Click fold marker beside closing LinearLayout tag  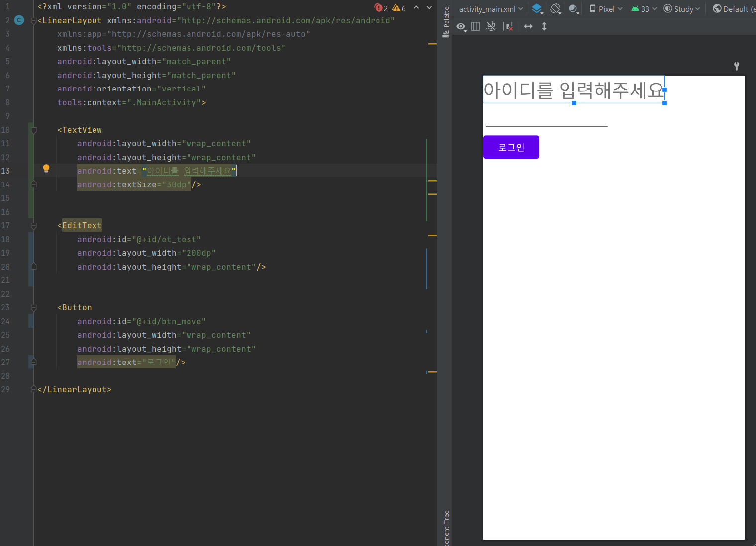point(34,389)
